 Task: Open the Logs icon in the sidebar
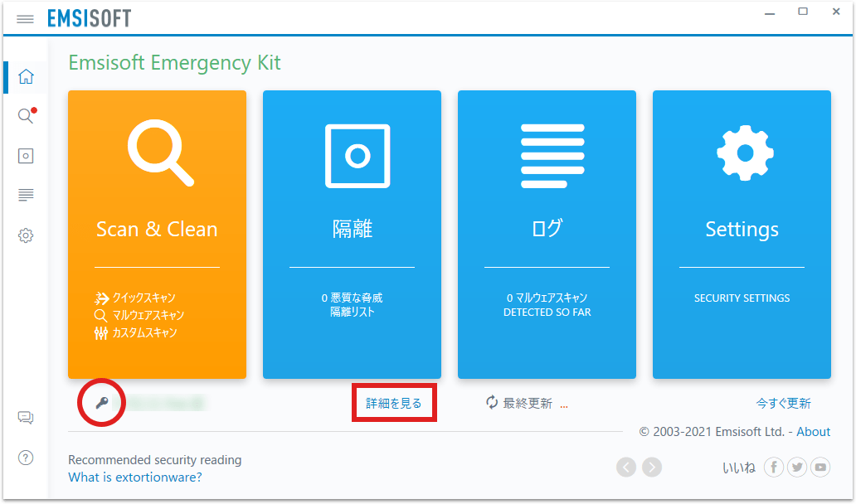click(x=26, y=196)
